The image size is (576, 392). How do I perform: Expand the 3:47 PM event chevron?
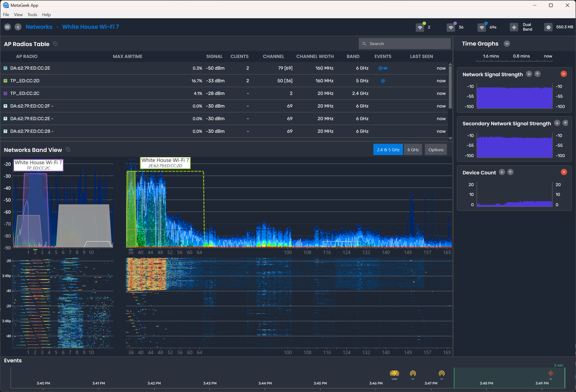click(x=442, y=379)
